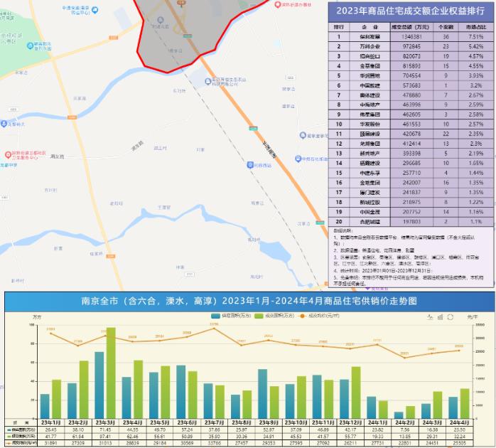Click the 24年4月 label on the chart axis
Image resolution: width=496 pixels, height=448 pixels.
[460, 422]
